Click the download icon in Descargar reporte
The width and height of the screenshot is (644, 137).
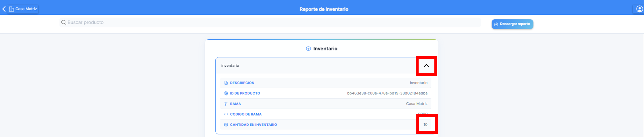pos(496,24)
